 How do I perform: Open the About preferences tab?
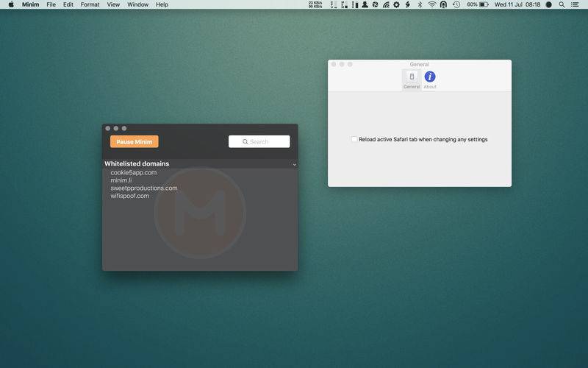coord(430,79)
